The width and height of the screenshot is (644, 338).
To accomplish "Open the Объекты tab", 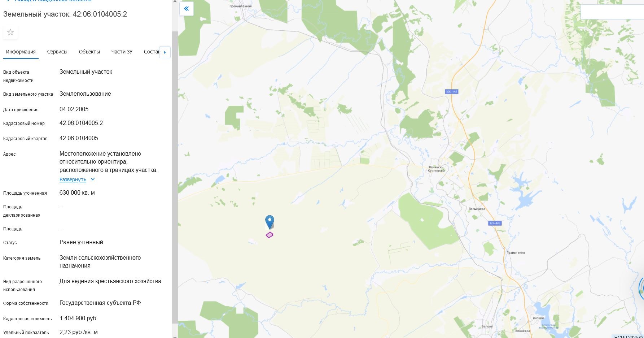I will pos(89,52).
